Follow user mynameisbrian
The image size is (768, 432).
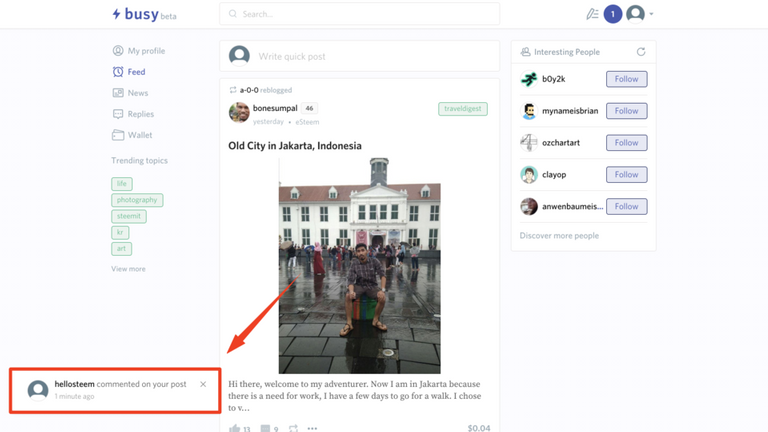(x=626, y=111)
